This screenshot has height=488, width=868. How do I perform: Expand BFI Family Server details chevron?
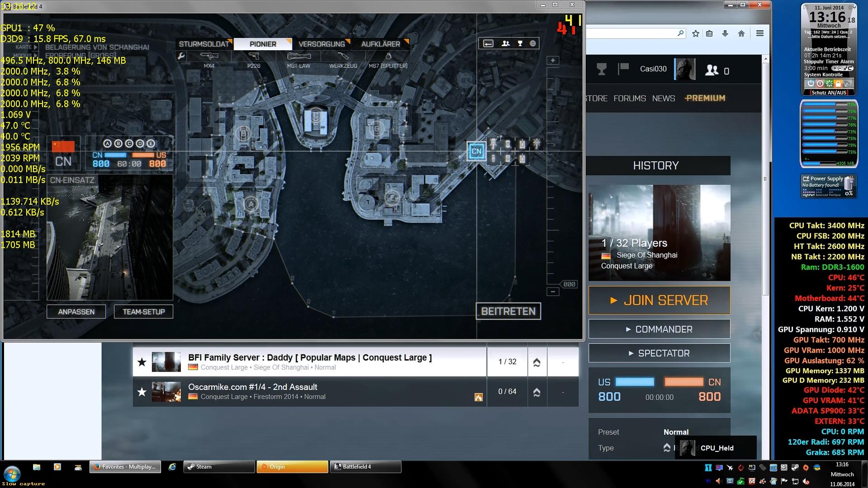pyautogui.click(x=537, y=362)
